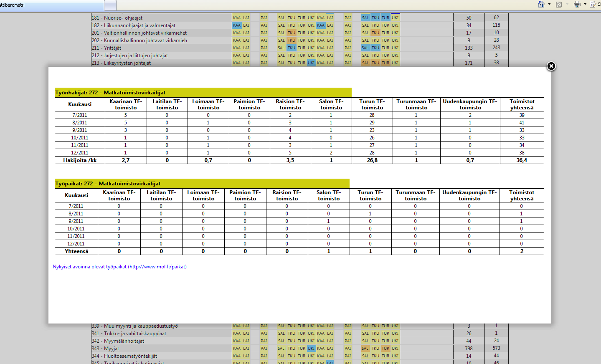Click Laitilan TE-toimisto header in the Työnhakijat table
Image resolution: width=601 pixels, height=364 pixels.
167,104
